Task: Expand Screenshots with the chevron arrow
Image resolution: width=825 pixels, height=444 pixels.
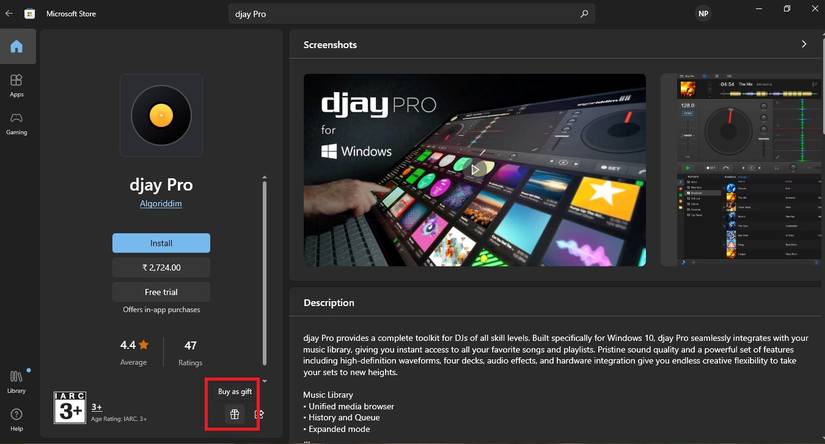Action: click(803, 44)
